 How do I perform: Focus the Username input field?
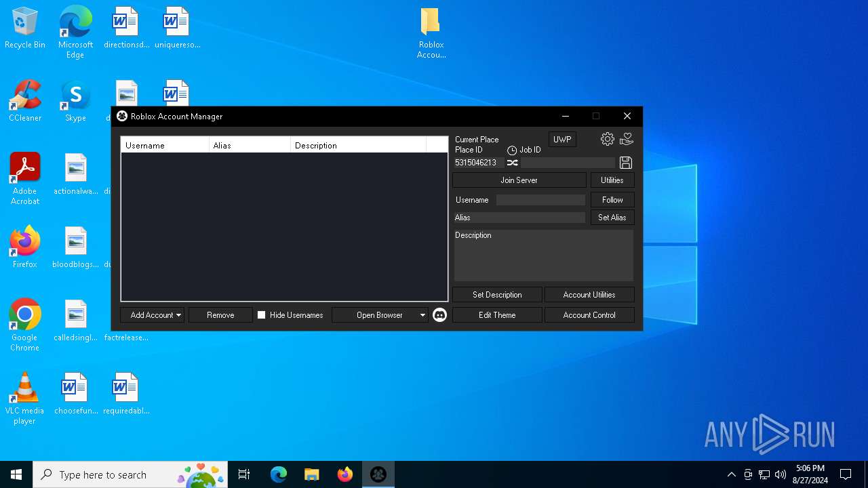pyautogui.click(x=540, y=200)
